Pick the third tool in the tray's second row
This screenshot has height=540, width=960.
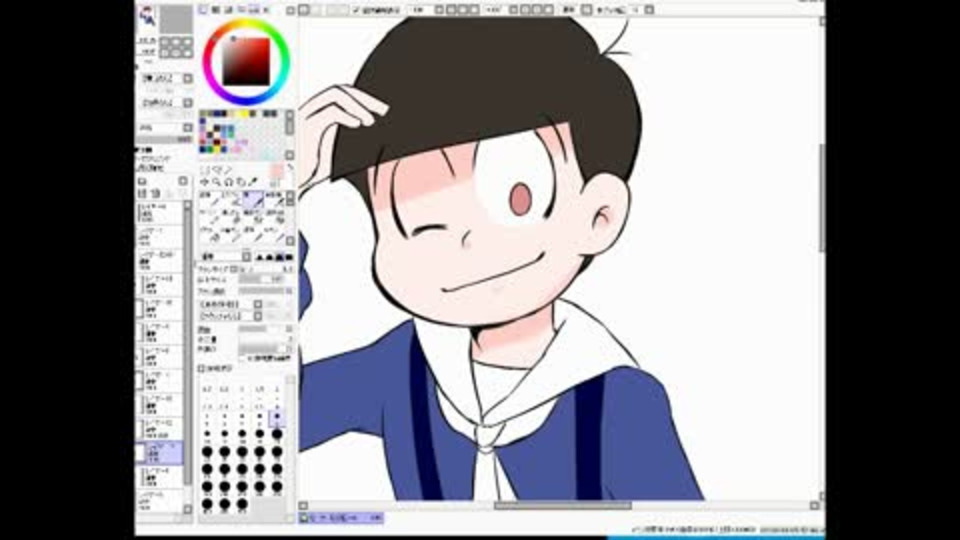coord(253,217)
